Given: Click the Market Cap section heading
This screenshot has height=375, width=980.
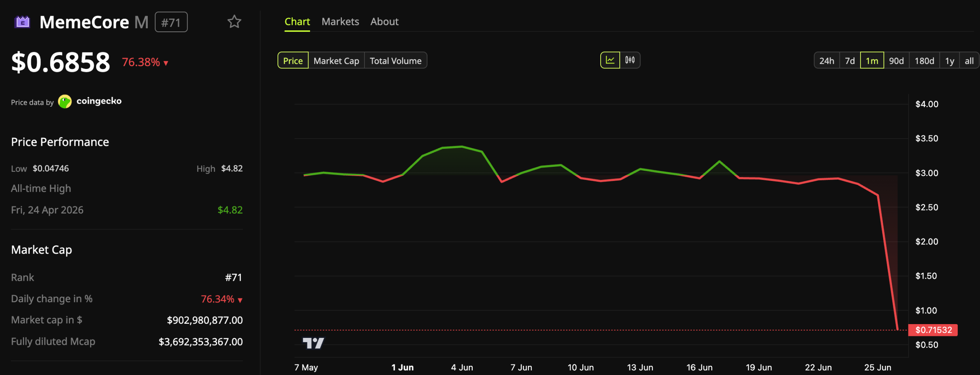Looking at the screenshot, I should 42,250.
